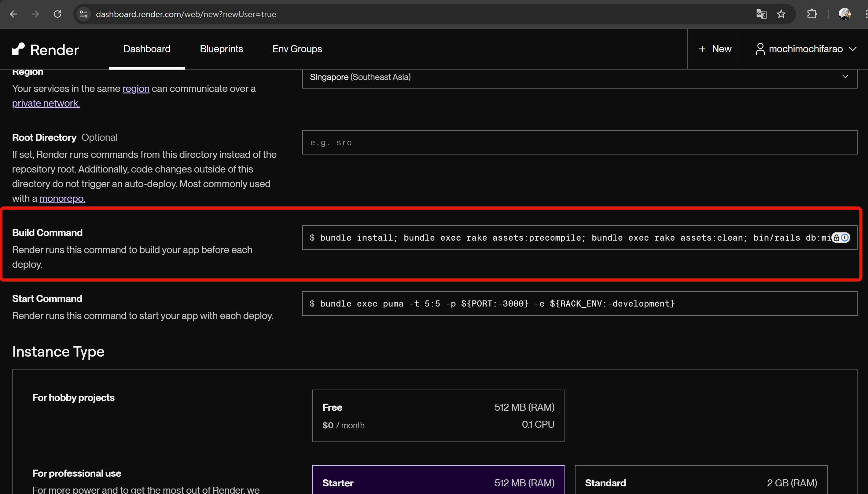Switch to the Blueprints tab
The width and height of the screenshot is (868, 494).
[221, 49]
